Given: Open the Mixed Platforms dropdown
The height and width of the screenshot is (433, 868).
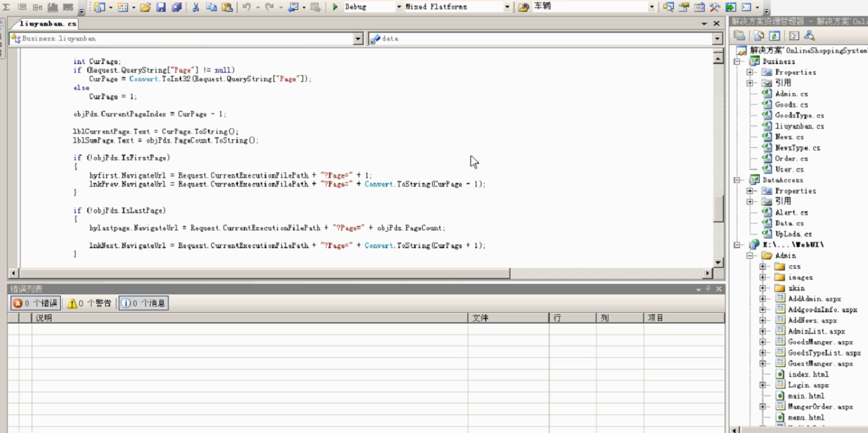Looking at the screenshot, I should 507,7.
